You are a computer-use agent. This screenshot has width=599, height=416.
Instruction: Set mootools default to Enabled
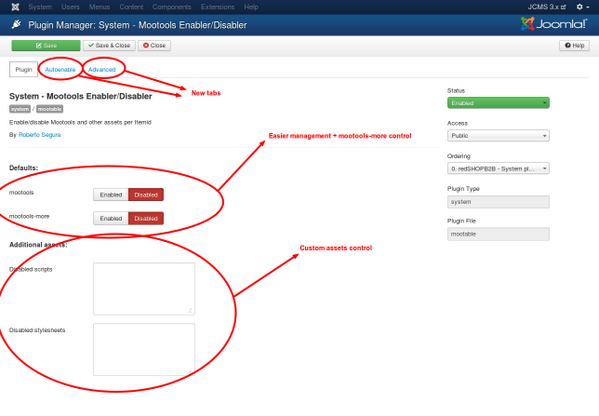coord(111,195)
